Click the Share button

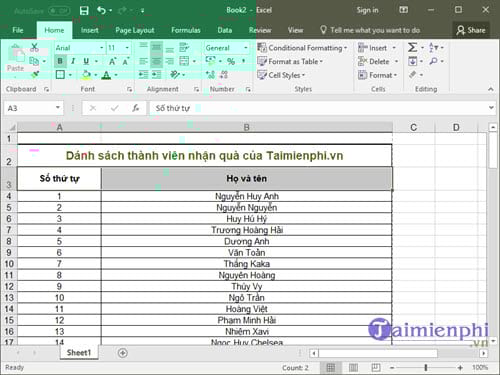pos(471,30)
